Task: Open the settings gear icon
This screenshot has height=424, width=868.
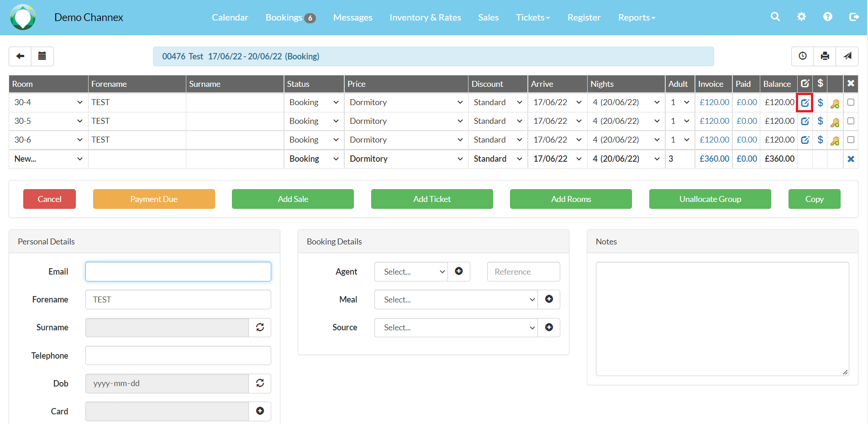Action: tap(801, 17)
